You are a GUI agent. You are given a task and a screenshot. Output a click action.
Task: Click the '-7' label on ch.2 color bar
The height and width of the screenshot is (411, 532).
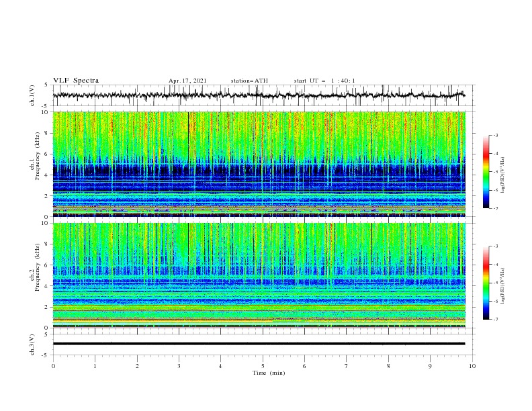click(x=495, y=320)
